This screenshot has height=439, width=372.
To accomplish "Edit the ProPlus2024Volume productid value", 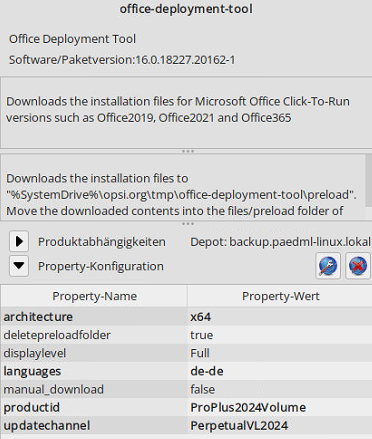I will pos(280,407).
